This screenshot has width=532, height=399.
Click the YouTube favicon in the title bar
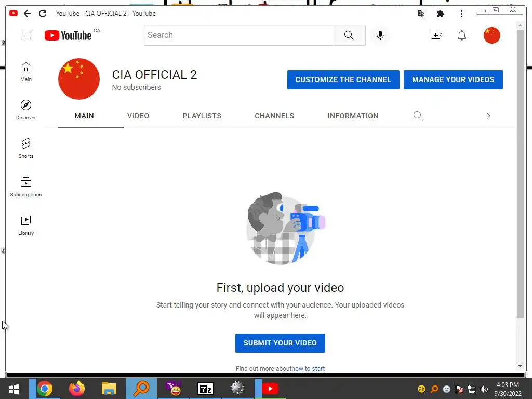[x=14, y=13]
